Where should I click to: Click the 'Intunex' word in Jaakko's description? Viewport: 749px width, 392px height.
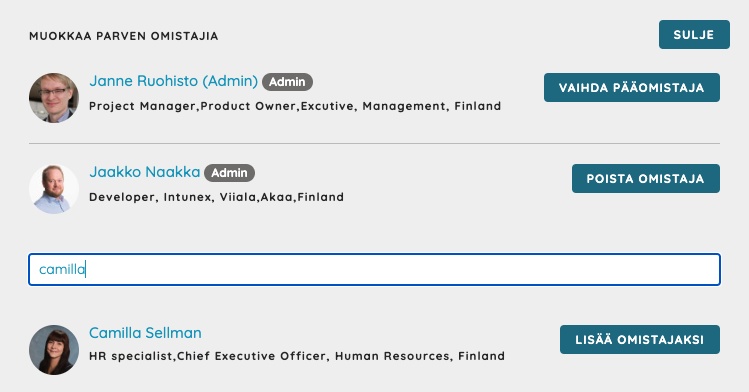(188, 197)
